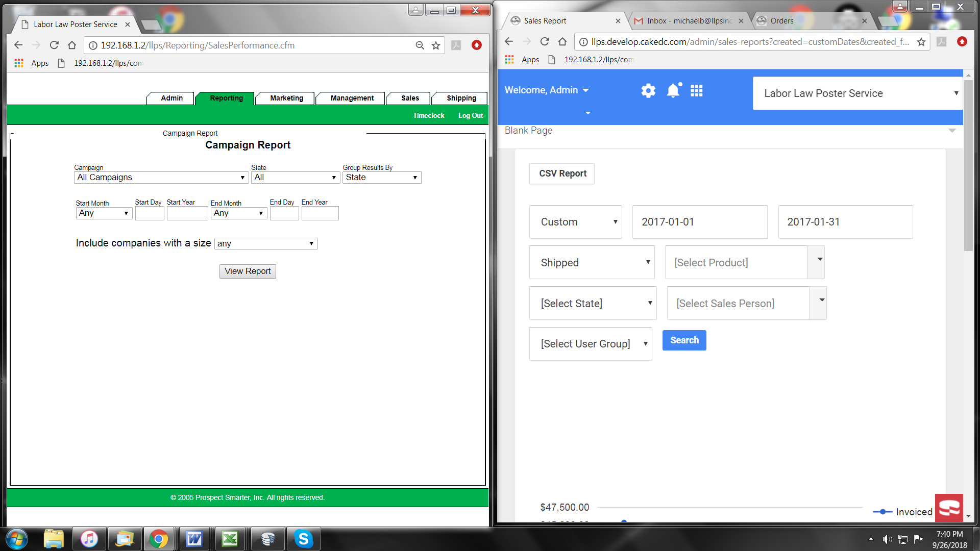Open Skype from the taskbar
The width and height of the screenshot is (980, 551).
(x=303, y=539)
